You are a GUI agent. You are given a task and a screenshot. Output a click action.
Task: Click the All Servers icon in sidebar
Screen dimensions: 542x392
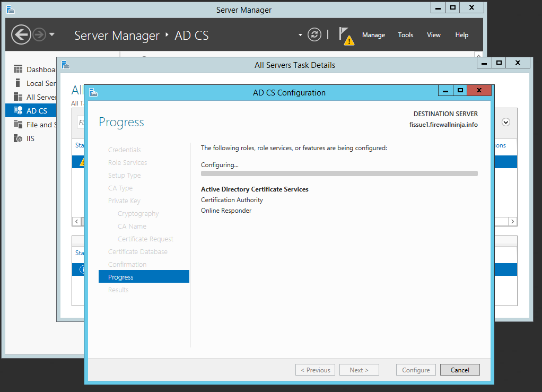[18, 97]
